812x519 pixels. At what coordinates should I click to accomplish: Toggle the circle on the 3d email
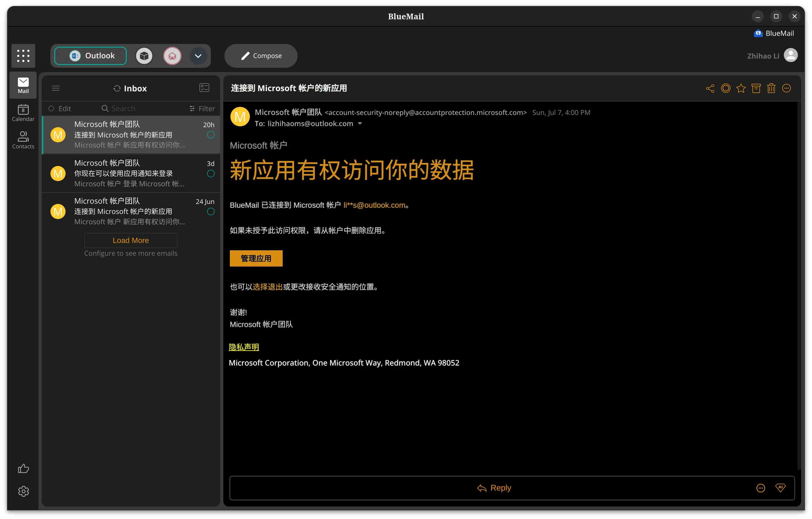click(x=211, y=174)
